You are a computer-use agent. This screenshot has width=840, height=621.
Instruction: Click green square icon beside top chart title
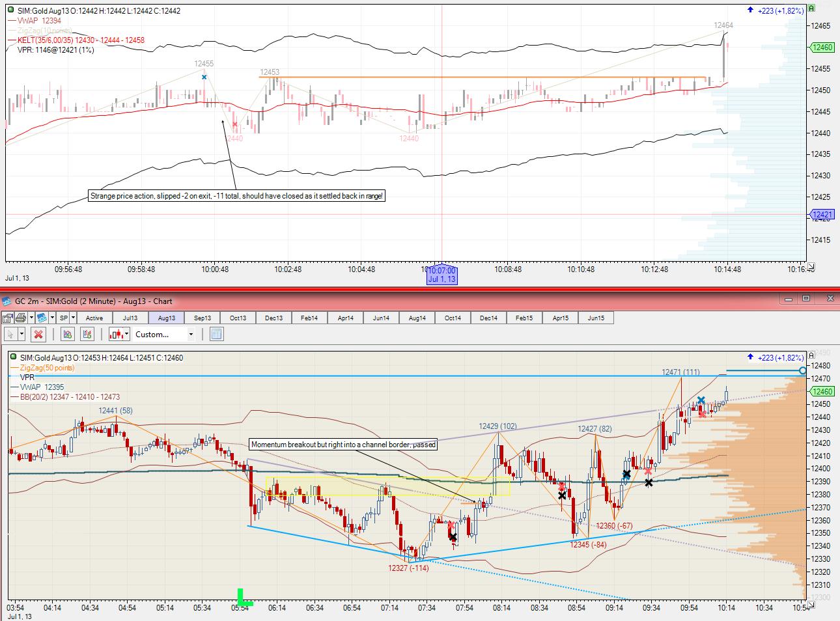click(x=12, y=10)
